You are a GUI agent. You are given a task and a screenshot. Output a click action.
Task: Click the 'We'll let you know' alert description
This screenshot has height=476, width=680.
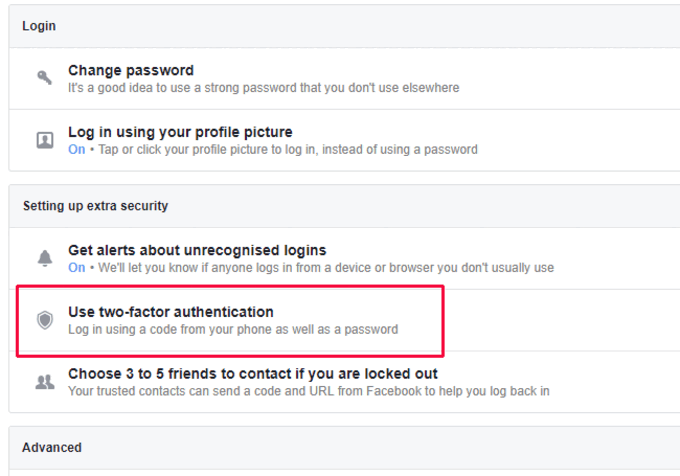(x=326, y=267)
